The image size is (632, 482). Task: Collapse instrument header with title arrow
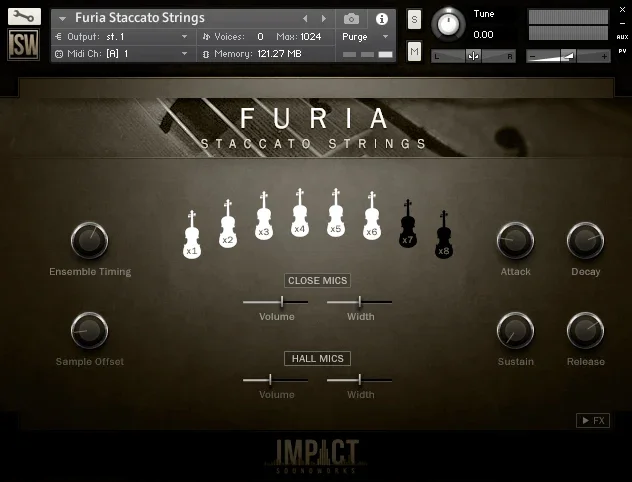[x=62, y=19]
